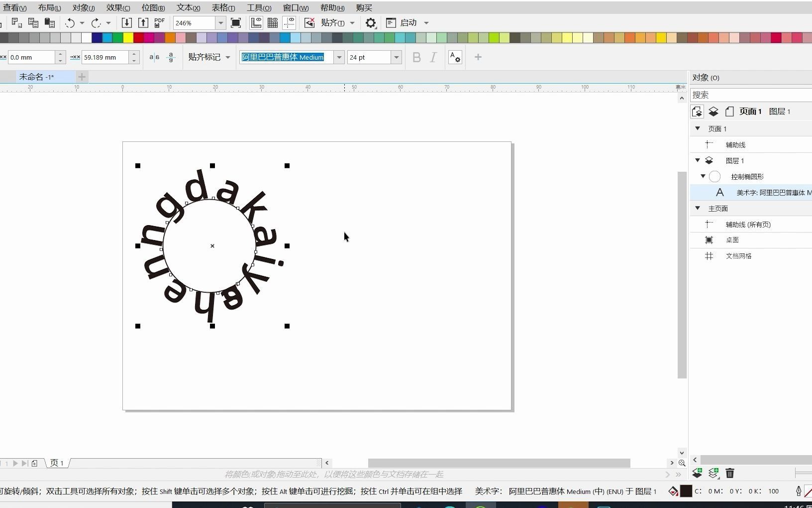Toggle the Show guidelines icon
Screen dimensions: 812x508
289,23
